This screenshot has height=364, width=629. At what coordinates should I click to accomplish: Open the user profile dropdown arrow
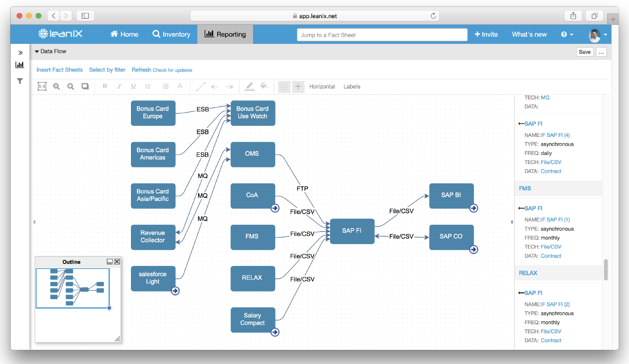pos(605,35)
